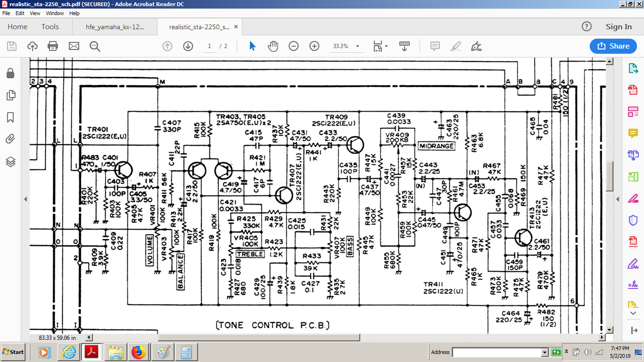Open the Redact pink marker tool
Image resolution: width=644 pixels, height=362 pixels.
(633, 198)
